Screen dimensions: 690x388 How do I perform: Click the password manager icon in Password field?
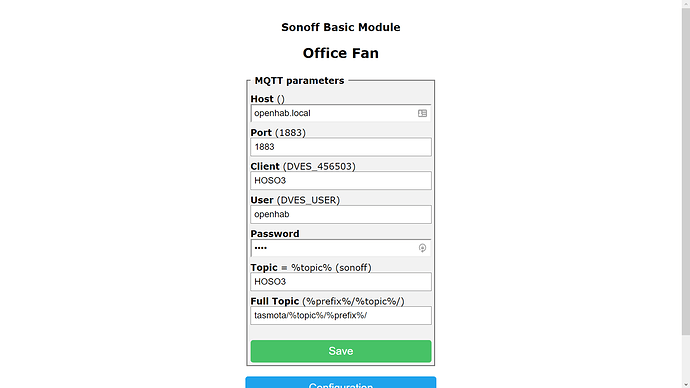click(x=422, y=248)
